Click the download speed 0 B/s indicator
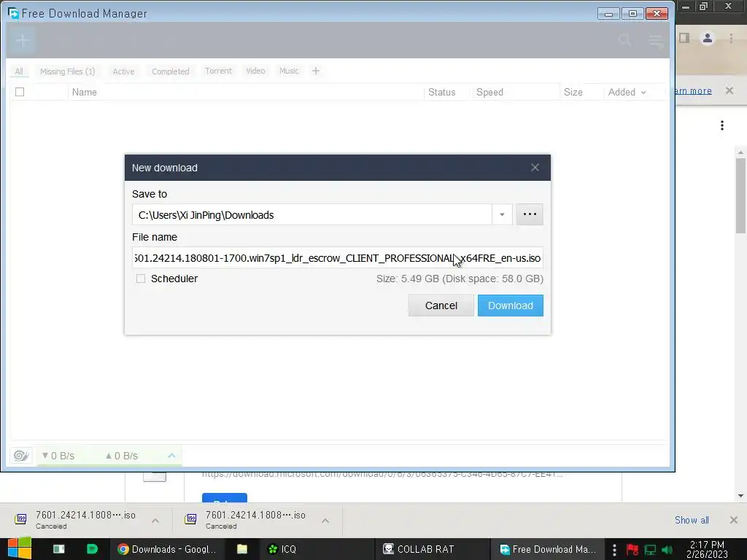Viewport: 747px width, 560px height. 58,456
